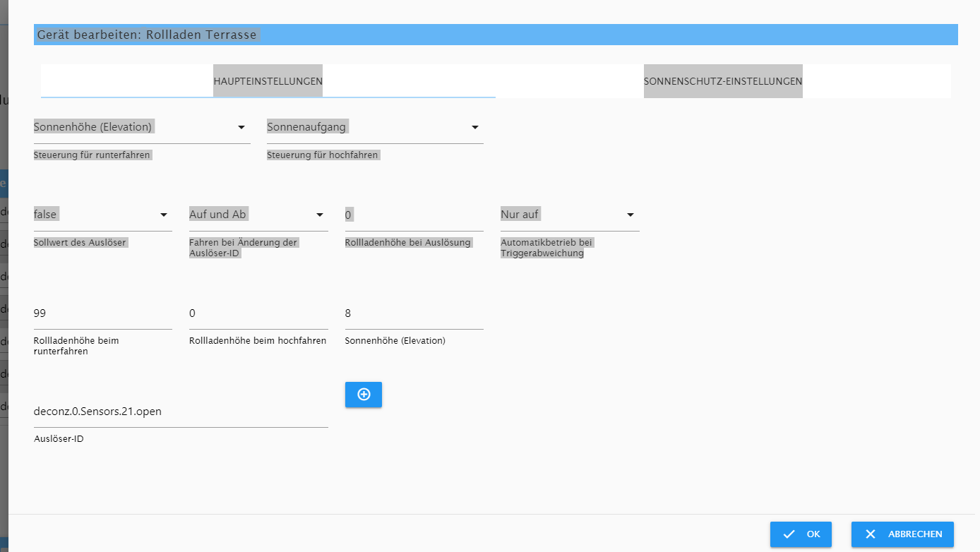The image size is (980, 552).
Task: Open the Fahren bei Änderung der Auslöser-ID dropdown
Action: (x=258, y=215)
